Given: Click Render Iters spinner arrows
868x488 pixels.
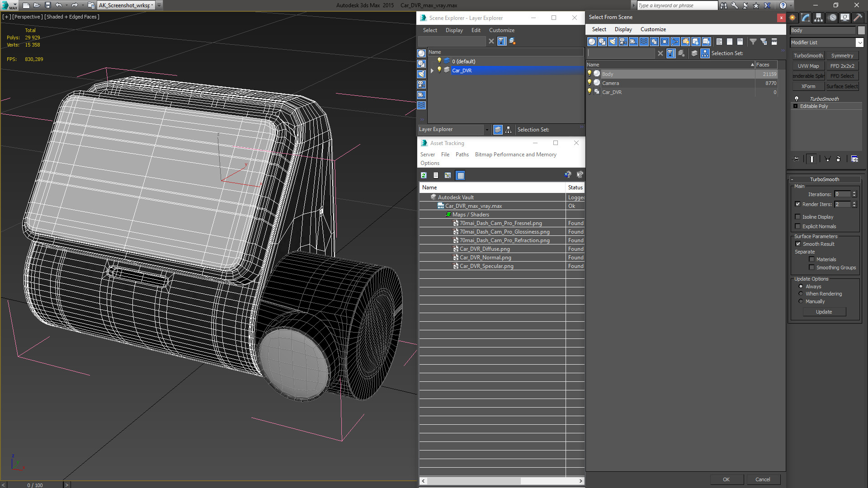Looking at the screenshot, I should click(x=854, y=204).
